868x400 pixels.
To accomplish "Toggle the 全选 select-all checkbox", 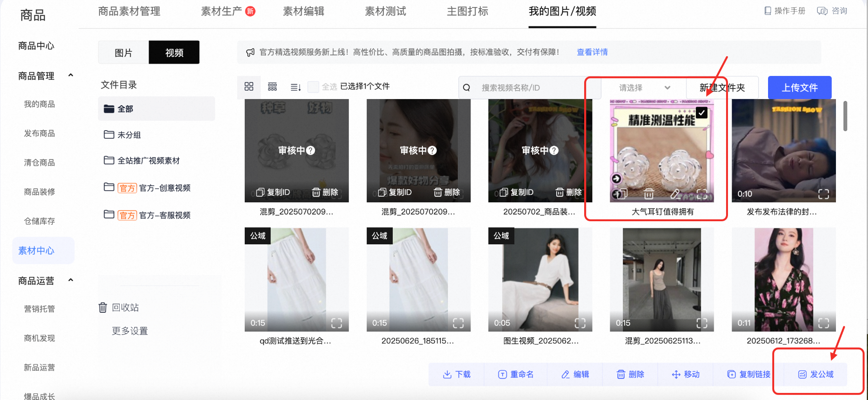I will click(x=313, y=87).
